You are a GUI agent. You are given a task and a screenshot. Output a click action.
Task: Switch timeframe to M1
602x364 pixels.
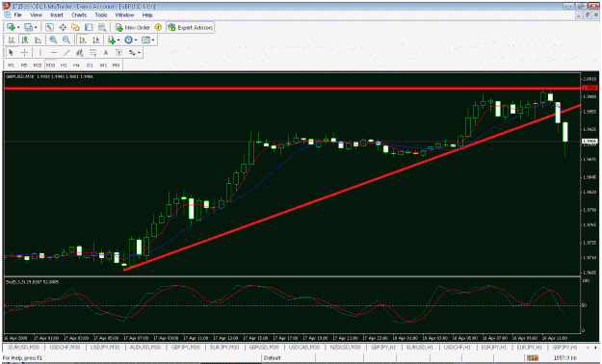(12, 65)
